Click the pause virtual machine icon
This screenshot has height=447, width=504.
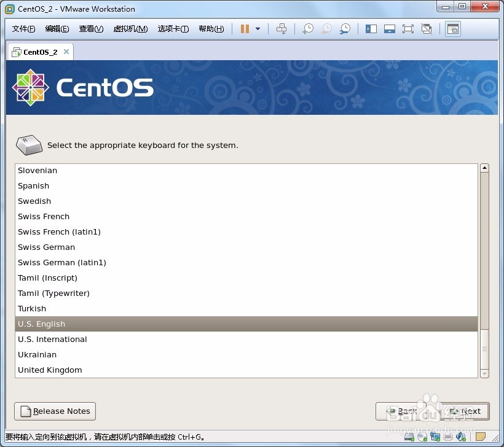click(245, 29)
